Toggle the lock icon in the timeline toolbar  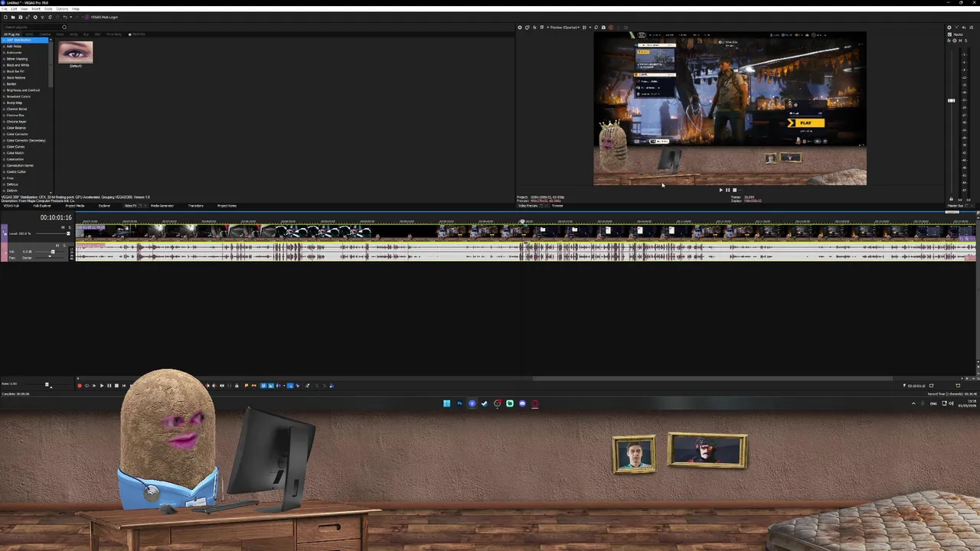(x=237, y=385)
